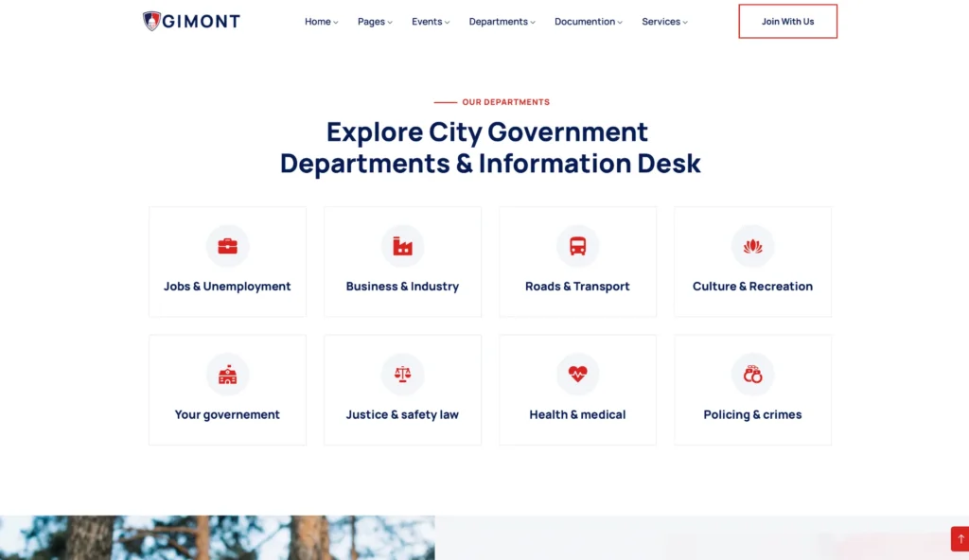Image resolution: width=969 pixels, height=560 pixels.
Task: Expand the Events navigation dropdown
Action: coord(431,22)
